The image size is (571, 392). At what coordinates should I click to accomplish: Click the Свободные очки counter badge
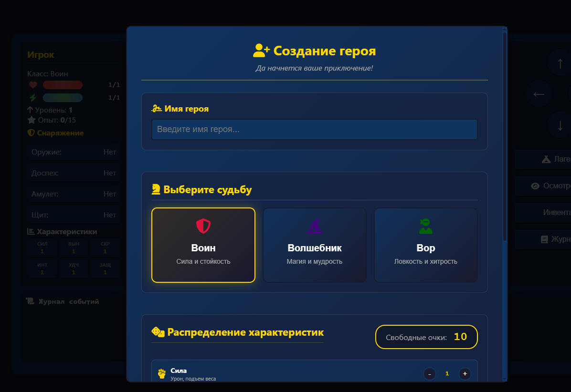(426, 337)
